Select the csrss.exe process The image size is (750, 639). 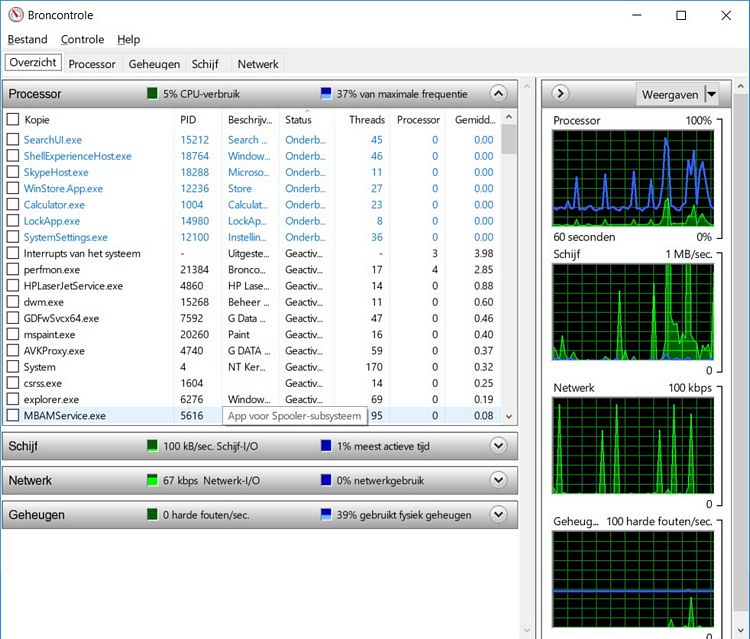[x=252, y=383]
